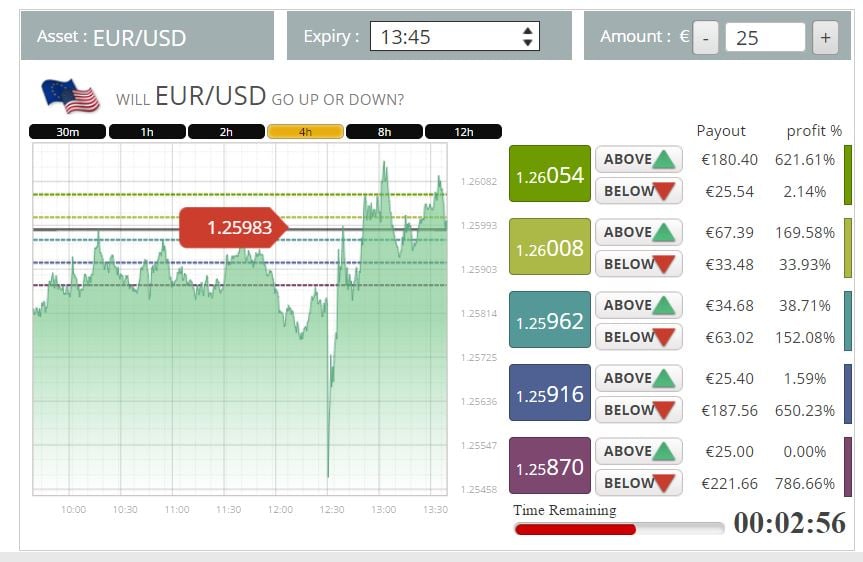Decrease the expiry time with down arrow
The image size is (863, 562).
click(x=527, y=42)
